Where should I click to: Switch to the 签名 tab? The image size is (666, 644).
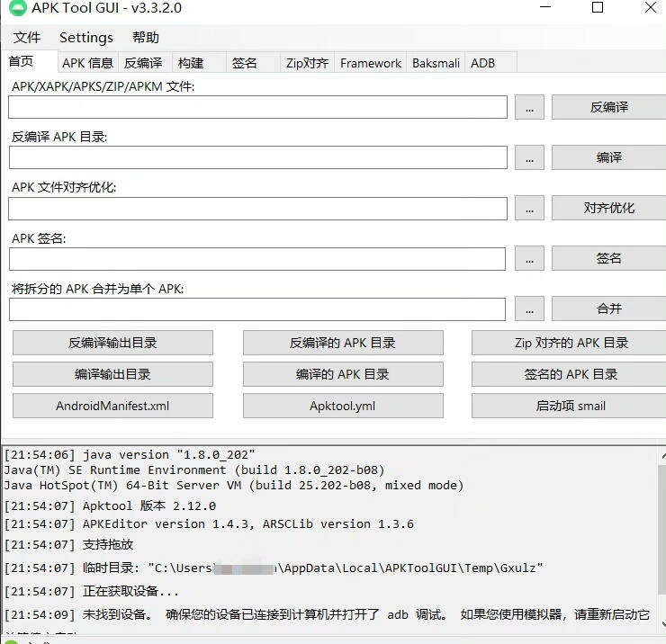[x=252, y=63]
